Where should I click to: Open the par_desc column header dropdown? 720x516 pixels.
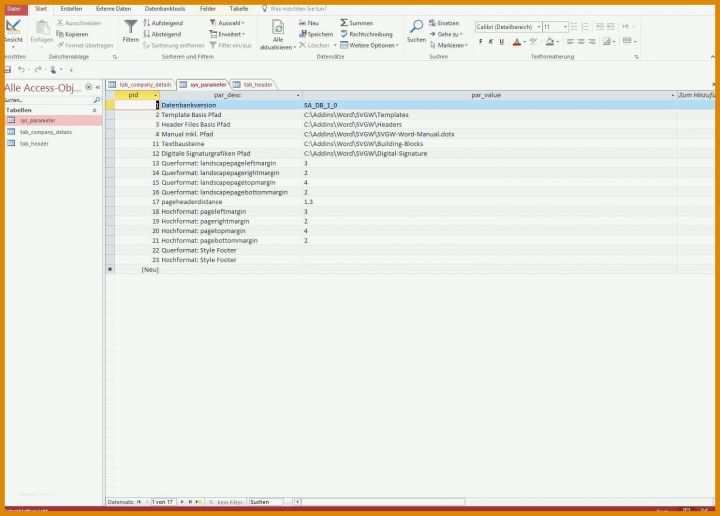[x=298, y=95]
